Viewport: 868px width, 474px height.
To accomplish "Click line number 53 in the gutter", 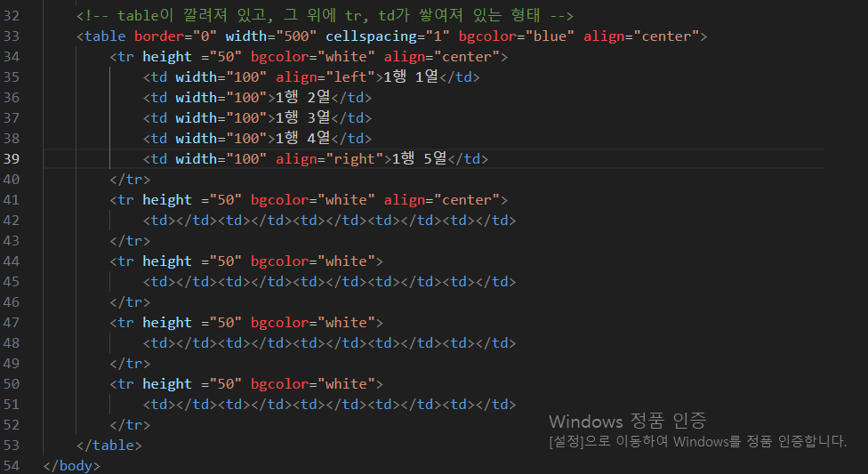I will 12,446.
